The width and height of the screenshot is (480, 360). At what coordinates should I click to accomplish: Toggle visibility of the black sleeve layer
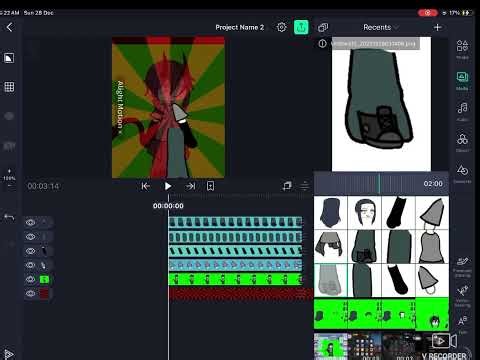31,251
